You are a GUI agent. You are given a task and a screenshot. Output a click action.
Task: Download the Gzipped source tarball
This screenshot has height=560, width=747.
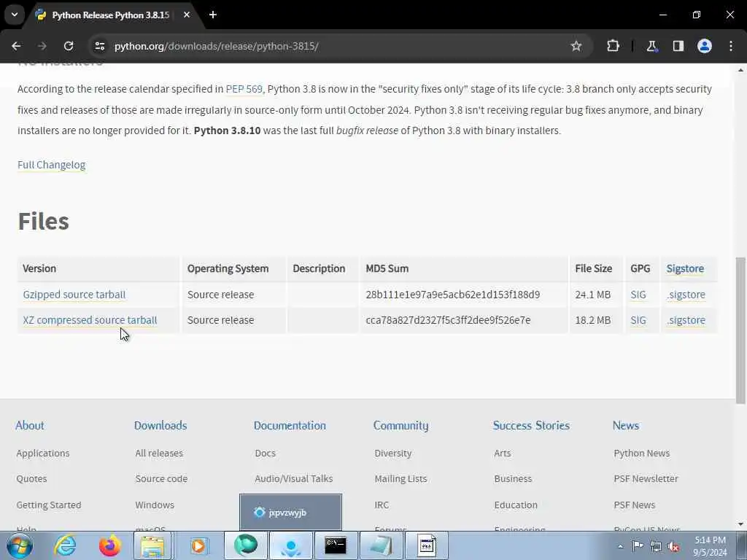74,295
